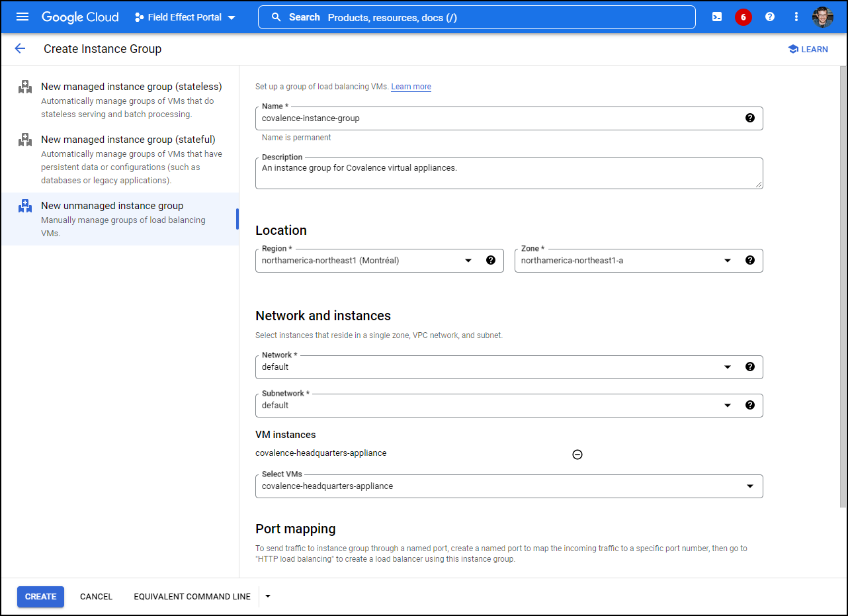
Task: Show help for the Zone field
Action: (750, 260)
